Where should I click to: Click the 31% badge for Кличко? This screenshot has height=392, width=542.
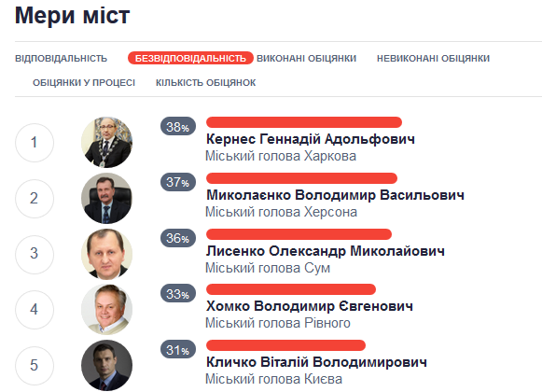[178, 349]
